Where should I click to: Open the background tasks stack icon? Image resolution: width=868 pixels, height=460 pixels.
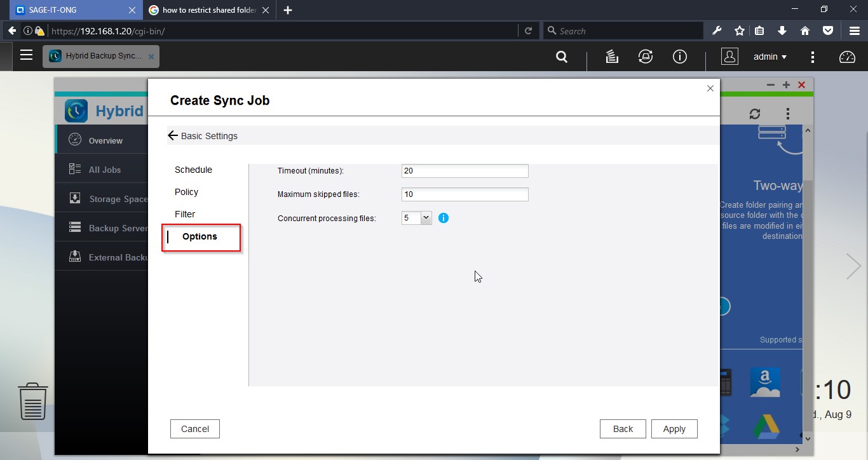click(x=612, y=57)
